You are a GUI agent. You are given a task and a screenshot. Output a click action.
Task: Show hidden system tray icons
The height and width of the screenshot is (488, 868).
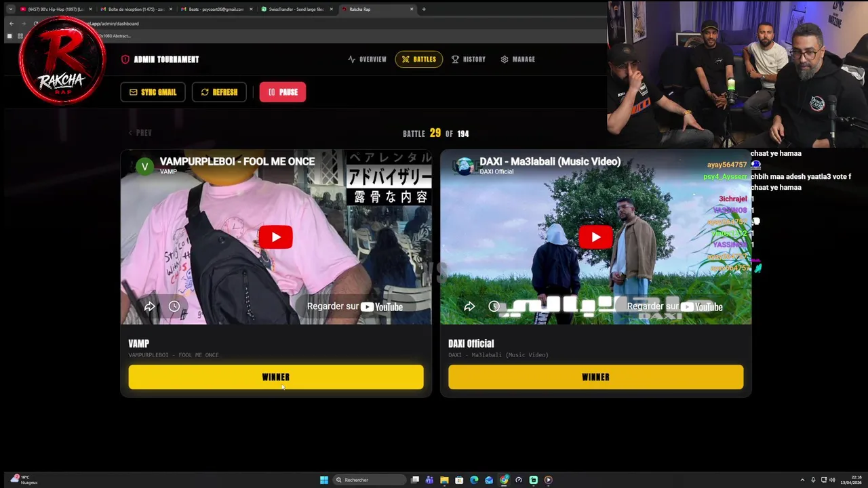pos(802,480)
